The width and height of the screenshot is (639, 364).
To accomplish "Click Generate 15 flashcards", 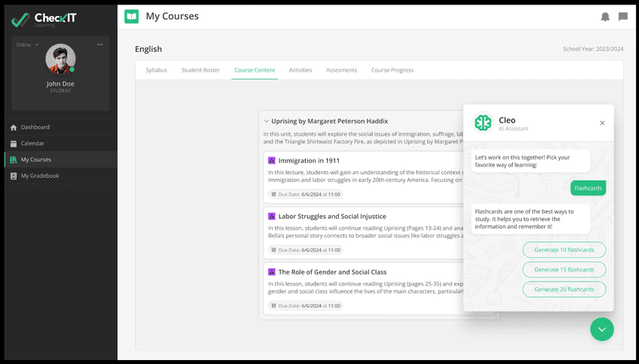I will pyautogui.click(x=564, y=270).
